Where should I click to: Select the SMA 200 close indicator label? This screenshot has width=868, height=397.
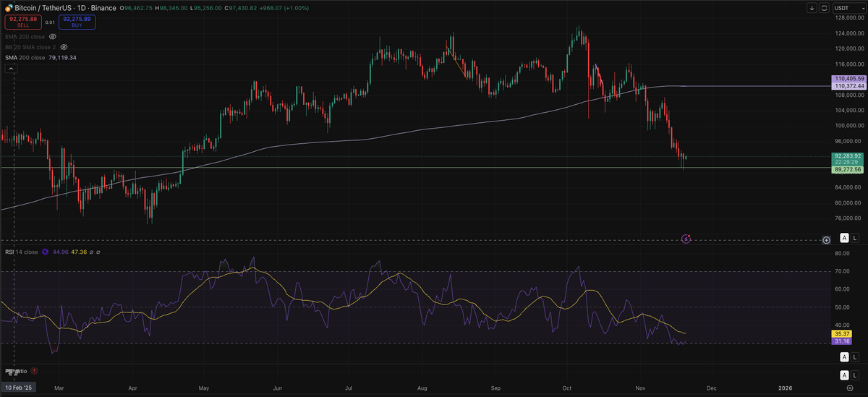[25, 57]
